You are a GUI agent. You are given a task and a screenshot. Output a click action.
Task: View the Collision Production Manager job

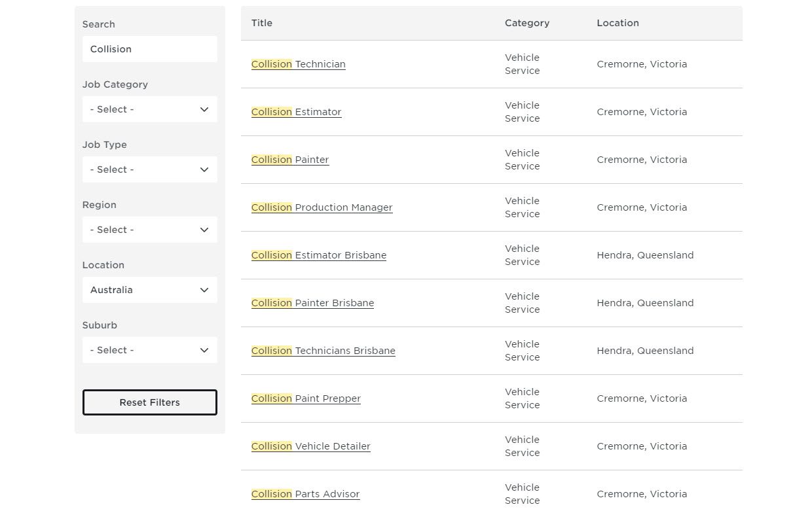[x=322, y=207]
